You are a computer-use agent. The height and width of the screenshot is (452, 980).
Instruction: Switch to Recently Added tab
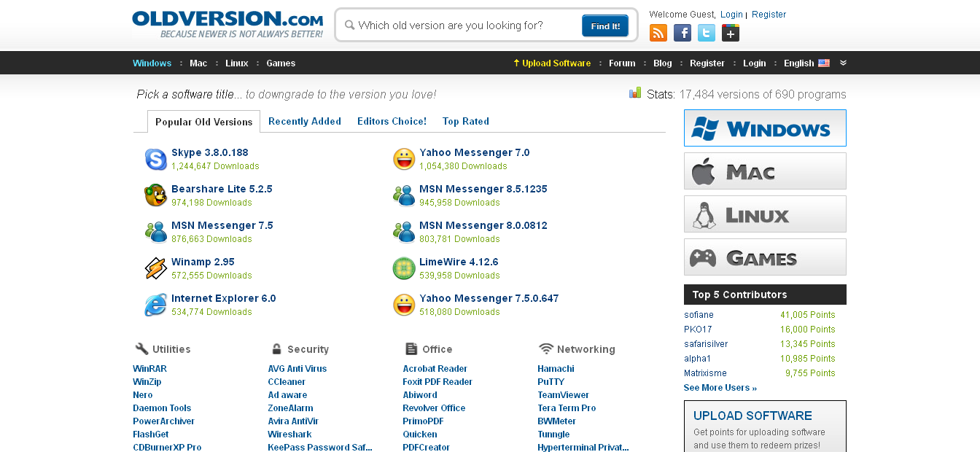pos(305,122)
